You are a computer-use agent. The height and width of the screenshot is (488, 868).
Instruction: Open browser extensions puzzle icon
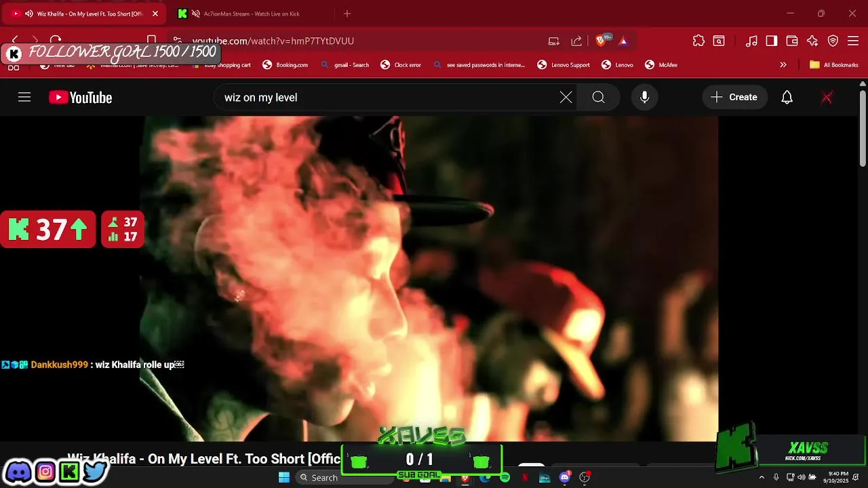click(x=698, y=41)
